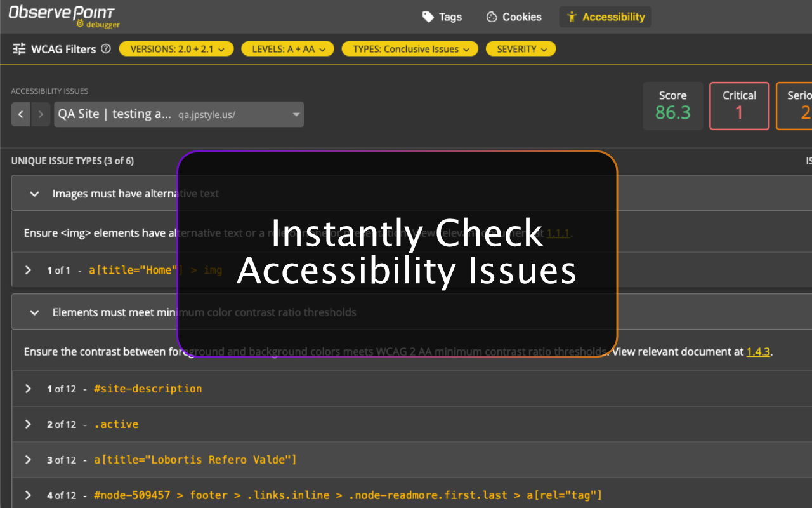Image resolution: width=812 pixels, height=508 pixels.
Task: Open the VERSIONS: 2.0 + 2.1 filter
Action: point(176,49)
